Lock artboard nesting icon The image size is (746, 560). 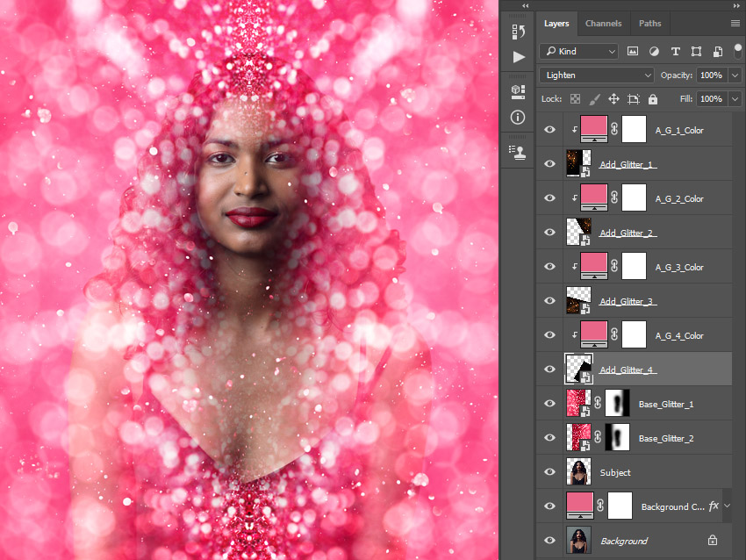click(x=634, y=99)
